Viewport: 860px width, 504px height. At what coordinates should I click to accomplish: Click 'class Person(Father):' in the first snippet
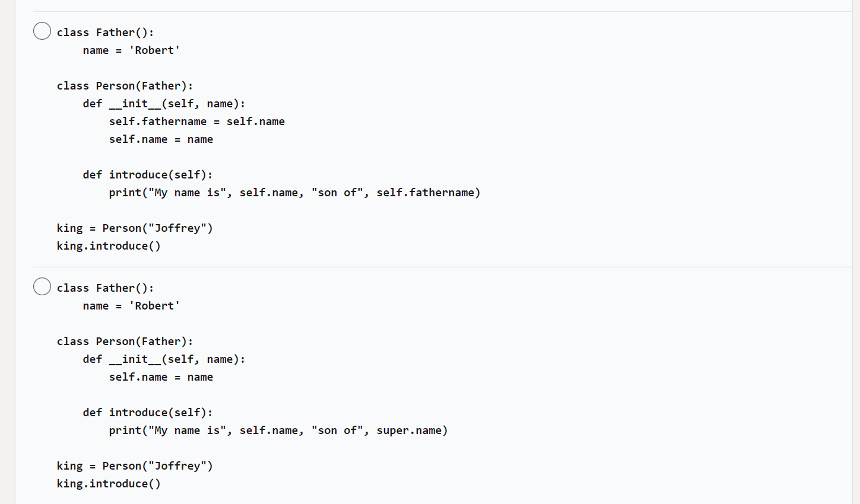[x=125, y=85]
